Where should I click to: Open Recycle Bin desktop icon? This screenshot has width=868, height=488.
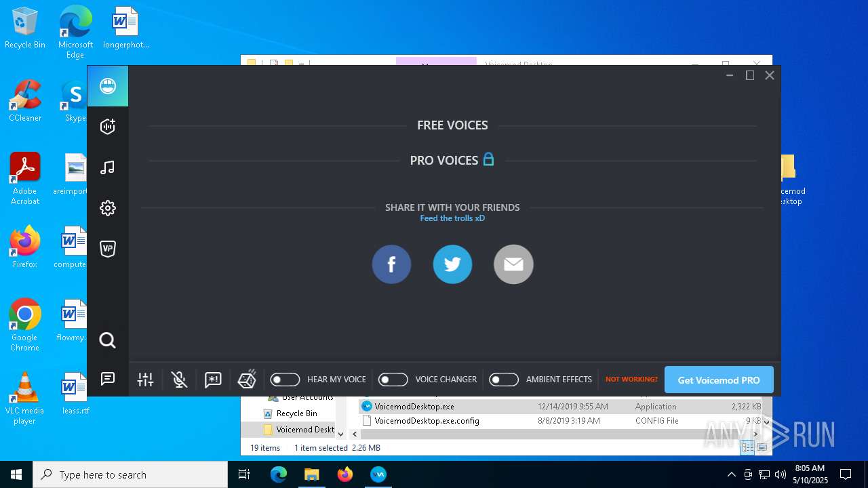[x=25, y=28]
